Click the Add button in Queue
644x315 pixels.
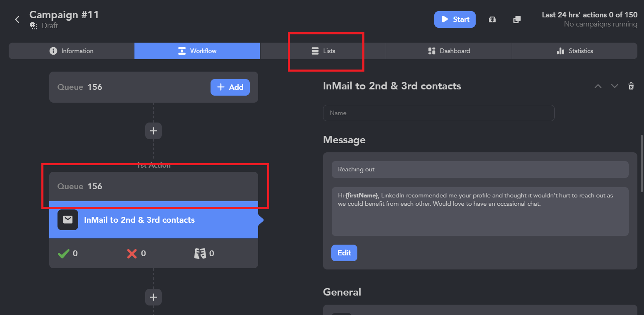(x=230, y=87)
